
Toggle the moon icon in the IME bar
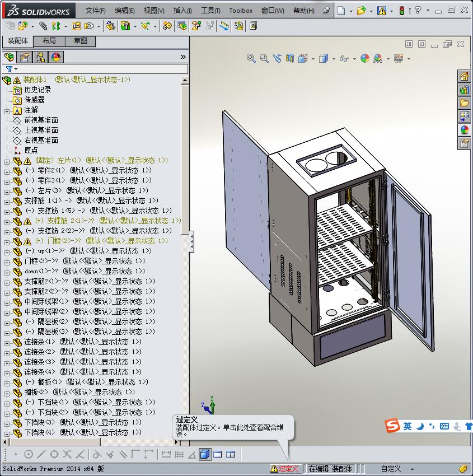coord(420,426)
